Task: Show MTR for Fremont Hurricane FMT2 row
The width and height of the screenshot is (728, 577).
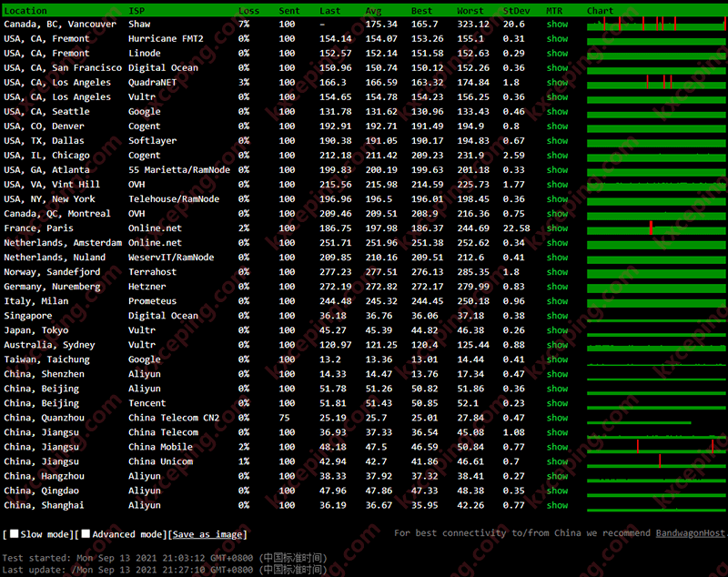Action: pos(557,38)
